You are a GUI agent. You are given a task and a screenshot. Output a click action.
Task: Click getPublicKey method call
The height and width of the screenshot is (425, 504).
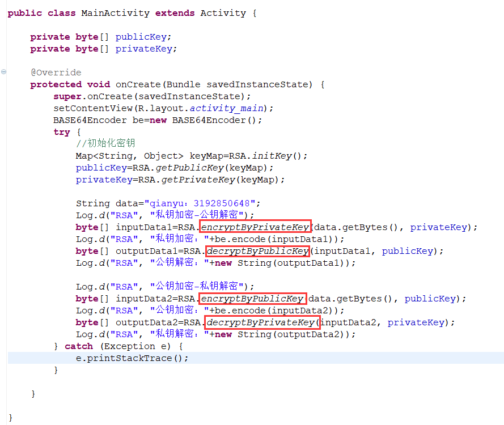click(x=189, y=168)
